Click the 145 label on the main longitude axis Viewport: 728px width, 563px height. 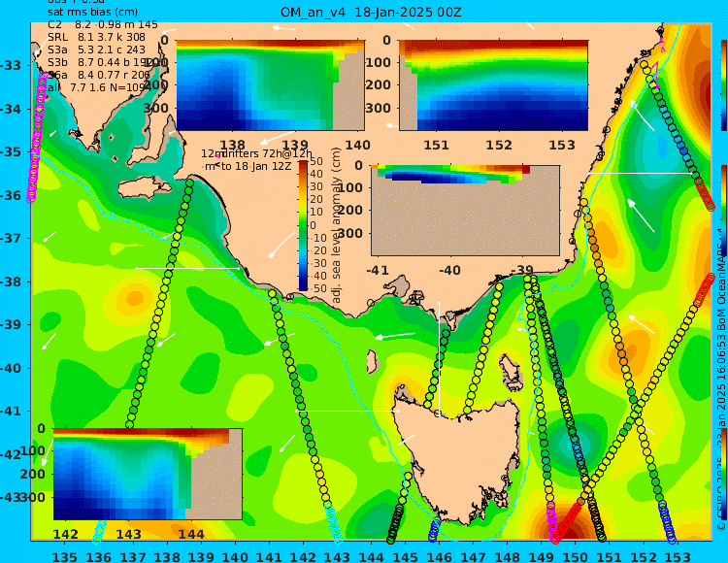(405, 556)
